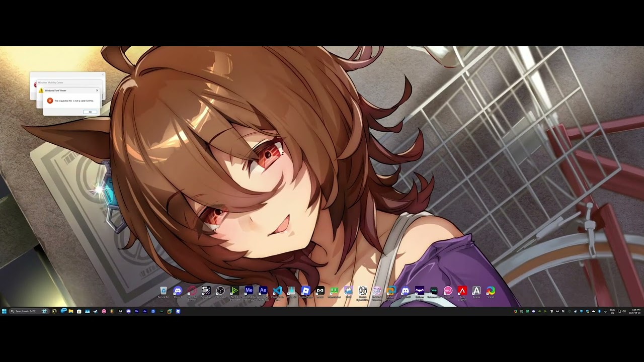The height and width of the screenshot is (362, 644).
Task: Open Microsoft Store from the taskbar
Action: pos(79,311)
